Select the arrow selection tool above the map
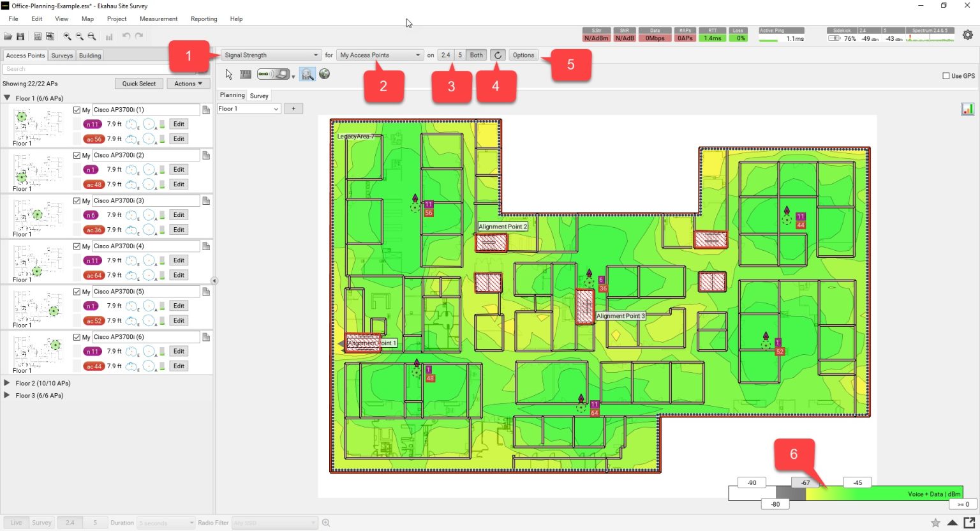 [228, 74]
